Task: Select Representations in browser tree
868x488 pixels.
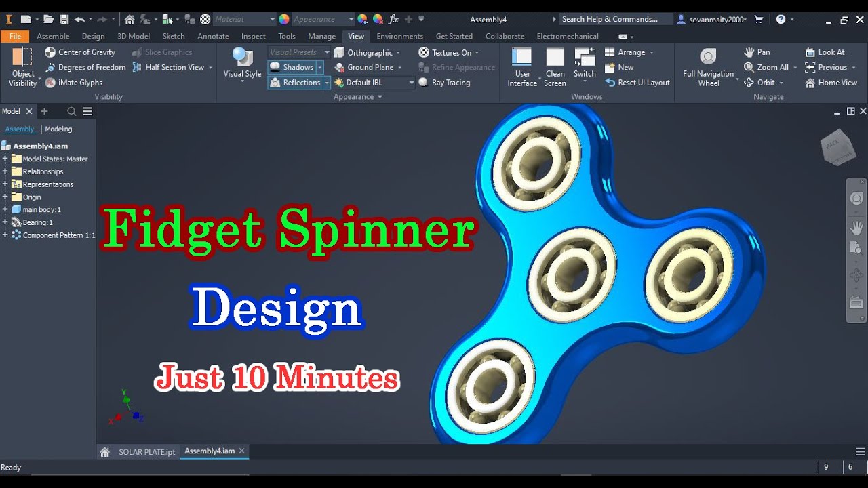Action: tap(43, 184)
